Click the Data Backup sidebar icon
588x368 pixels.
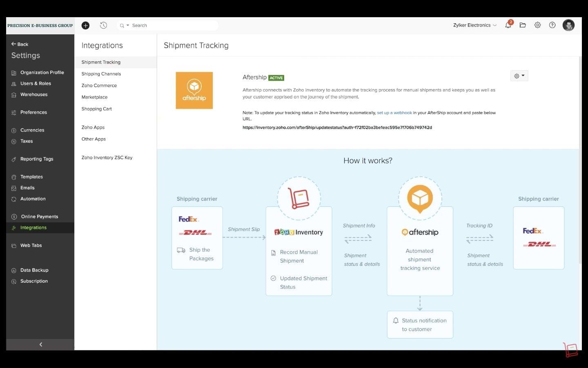[x=13, y=270]
